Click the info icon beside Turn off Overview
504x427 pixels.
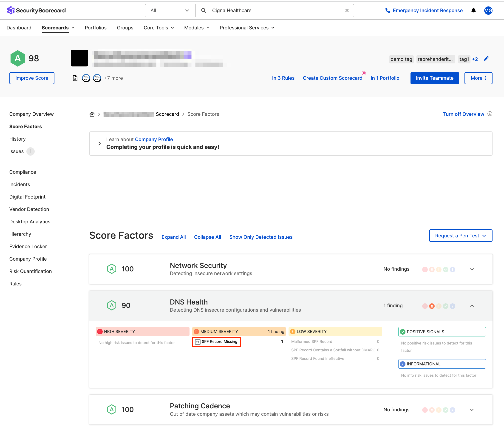[x=490, y=114]
